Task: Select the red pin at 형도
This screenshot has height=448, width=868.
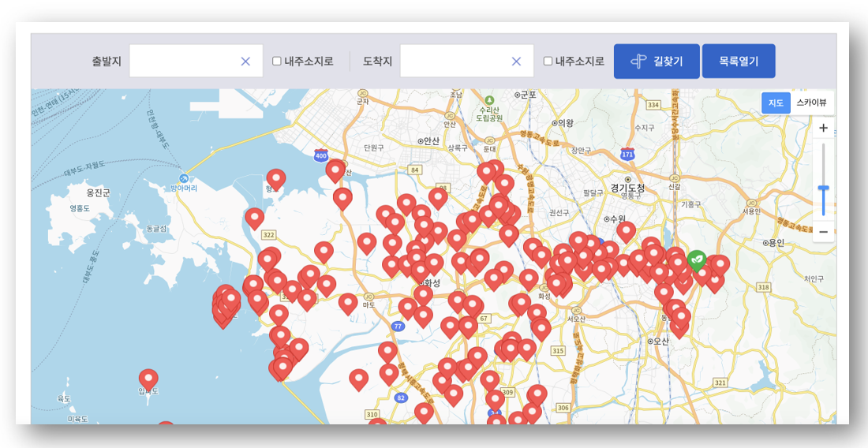Action: point(276,180)
